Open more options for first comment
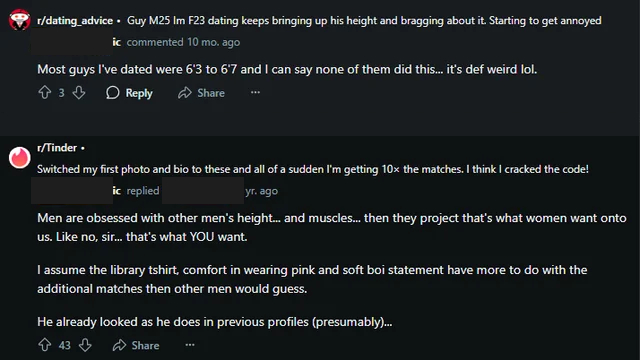640x360 pixels. click(x=256, y=93)
